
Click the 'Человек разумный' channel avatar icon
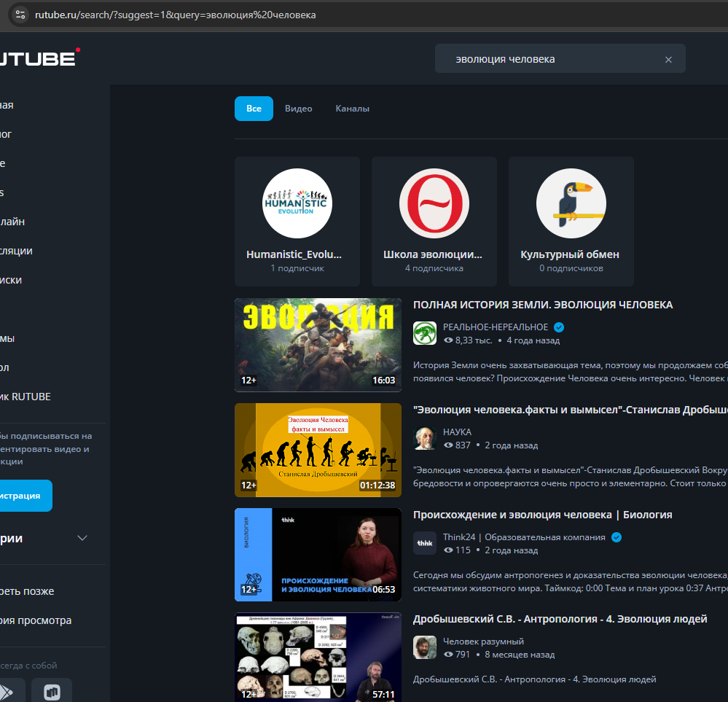point(425,647)
